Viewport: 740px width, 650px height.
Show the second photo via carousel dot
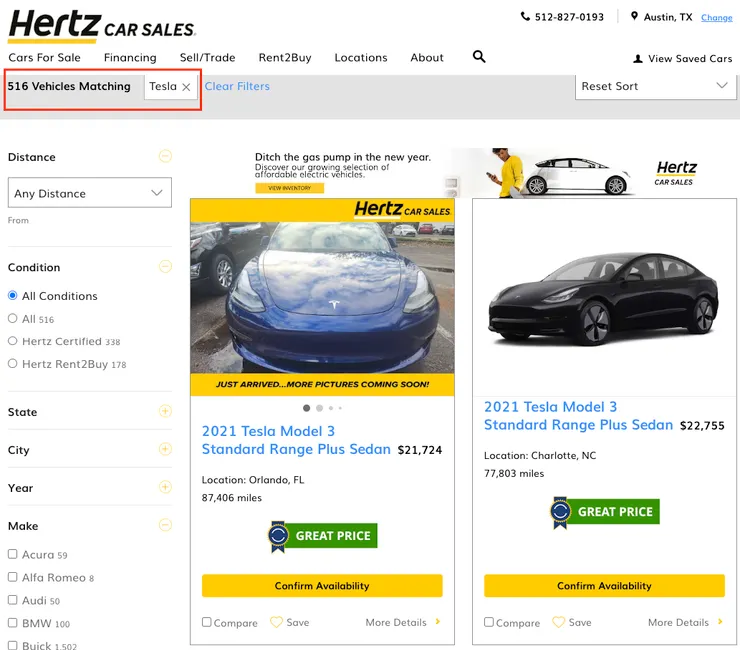point(320,408)
